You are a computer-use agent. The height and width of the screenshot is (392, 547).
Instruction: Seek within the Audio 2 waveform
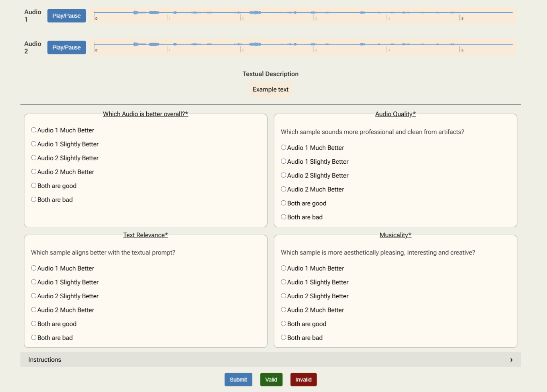click(x=303, y=47)
